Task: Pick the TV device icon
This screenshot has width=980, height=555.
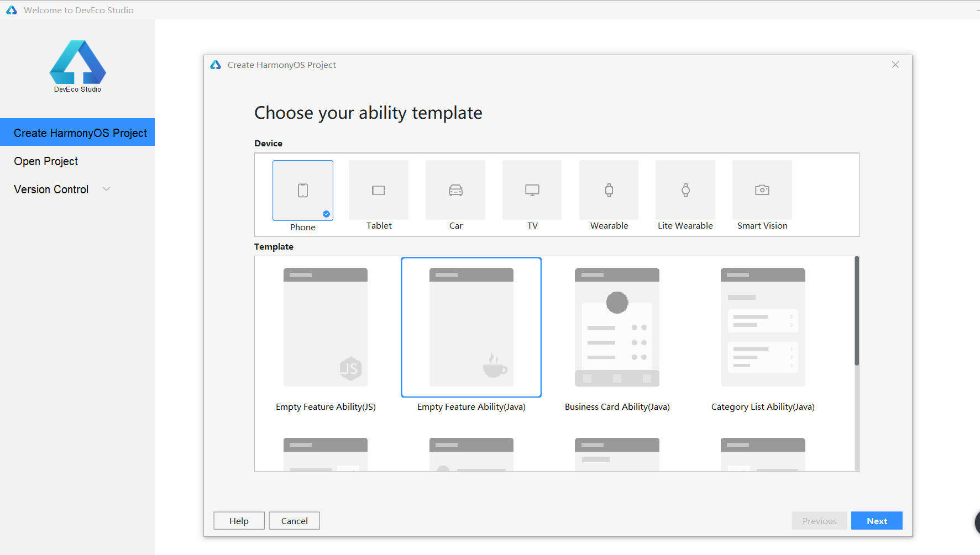Action: click(532, 190)
